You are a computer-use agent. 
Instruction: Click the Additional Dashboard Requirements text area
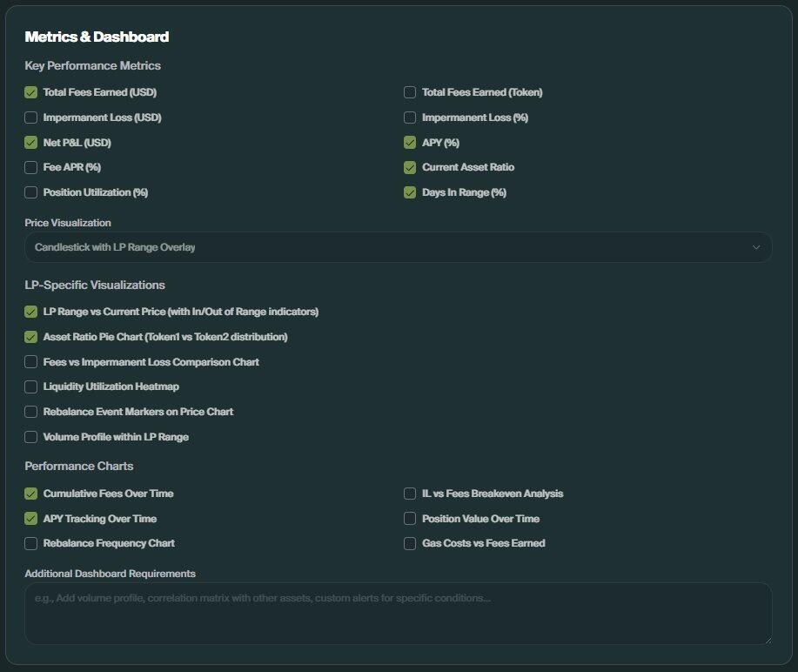(x=398, y=613)
